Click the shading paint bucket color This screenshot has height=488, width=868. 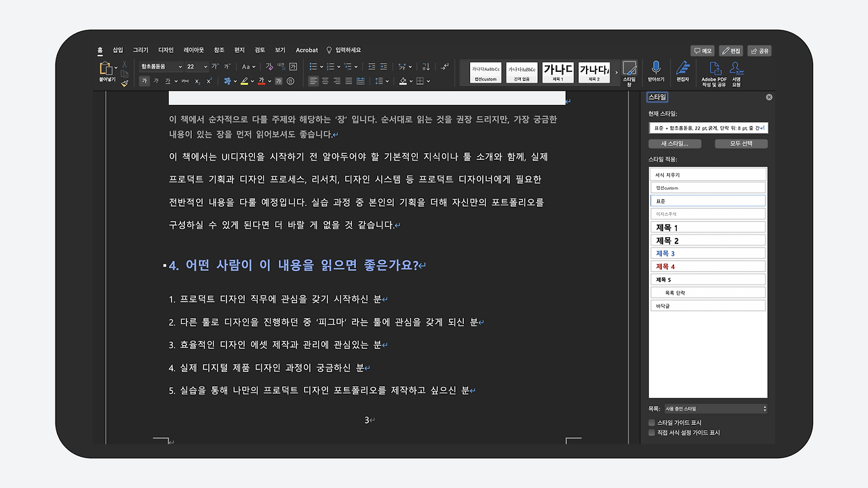click(x=403, y=81)
